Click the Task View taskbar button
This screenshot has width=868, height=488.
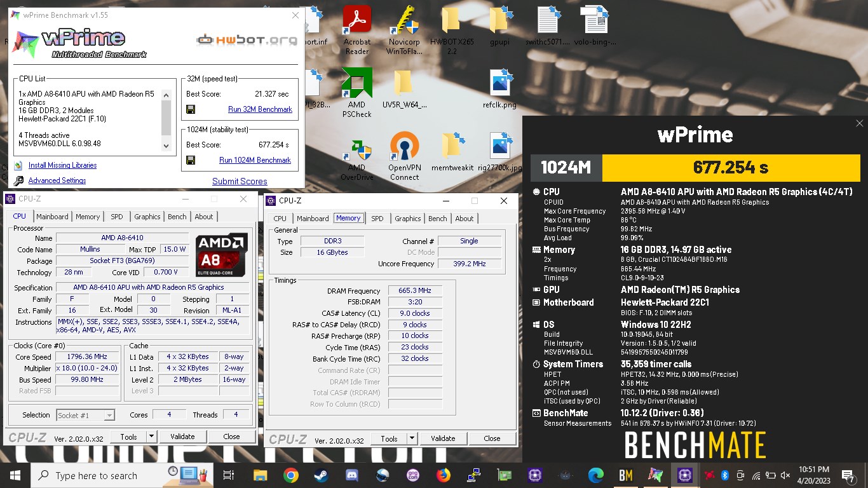pos(229,475)
